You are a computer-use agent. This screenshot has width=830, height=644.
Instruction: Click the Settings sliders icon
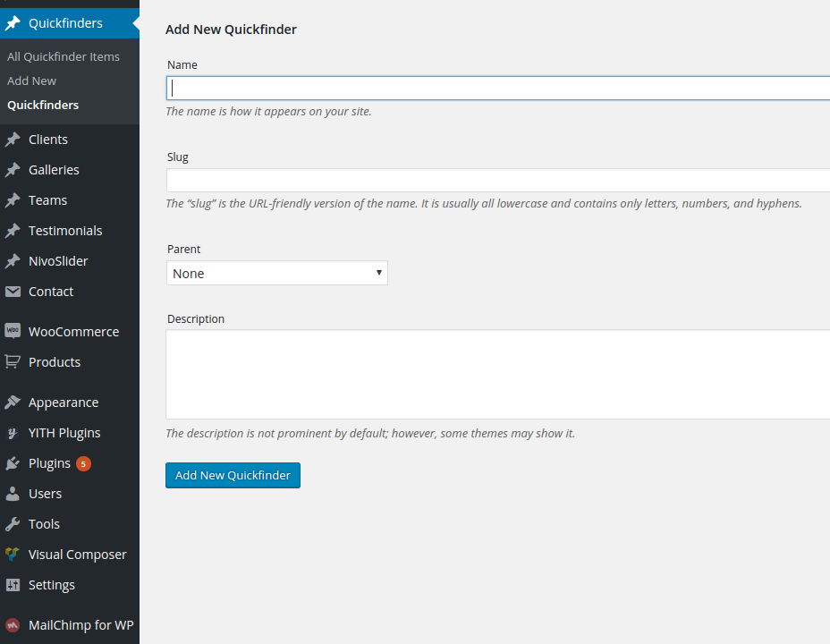(13, 585)
